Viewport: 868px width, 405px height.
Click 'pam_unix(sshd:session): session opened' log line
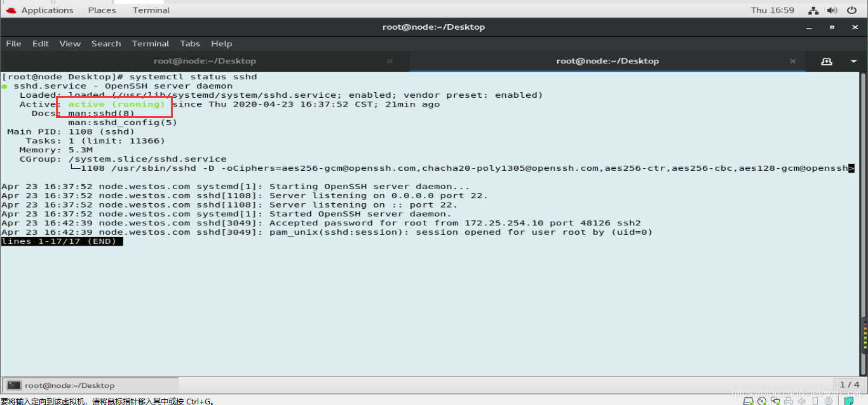(x=327, y=232)
